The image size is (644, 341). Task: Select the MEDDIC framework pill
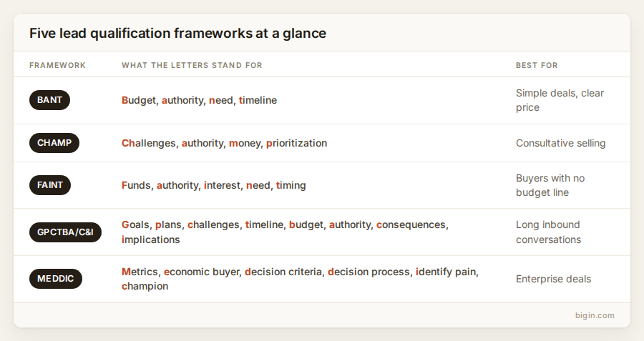point(55,279)
